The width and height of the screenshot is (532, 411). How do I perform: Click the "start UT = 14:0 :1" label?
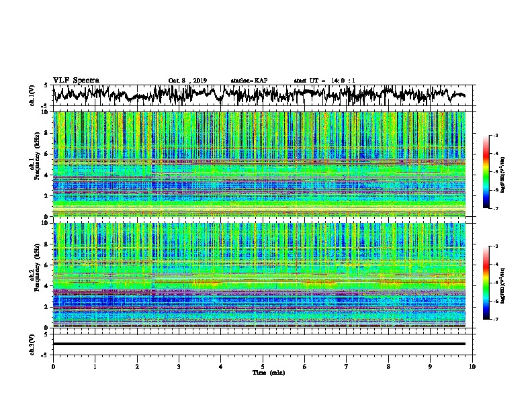point(324,81)
